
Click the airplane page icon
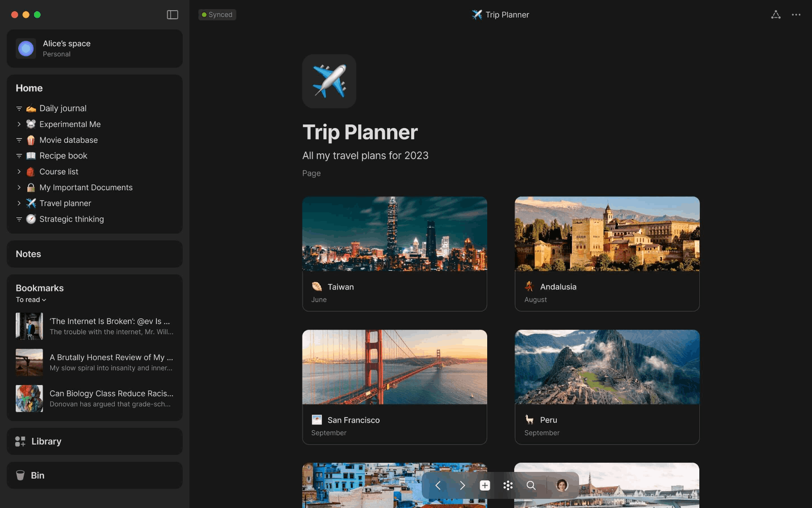[329, 81]
